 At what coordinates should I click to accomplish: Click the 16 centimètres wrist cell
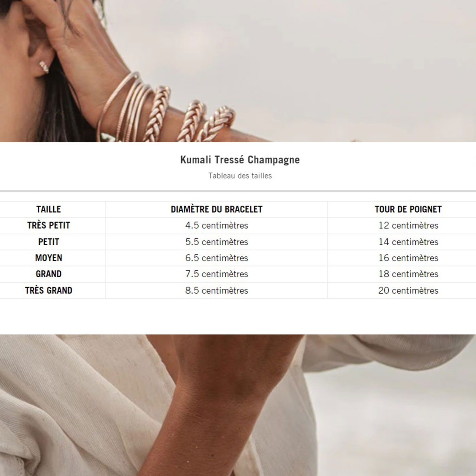click(408, 258)
